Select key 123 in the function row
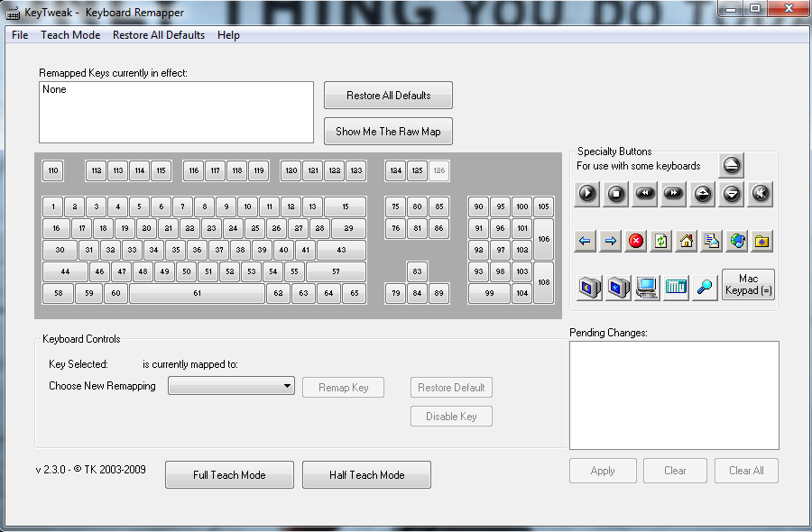Image resolution: width=812 pixels, height=532 pixels. (x=356, y=170)
